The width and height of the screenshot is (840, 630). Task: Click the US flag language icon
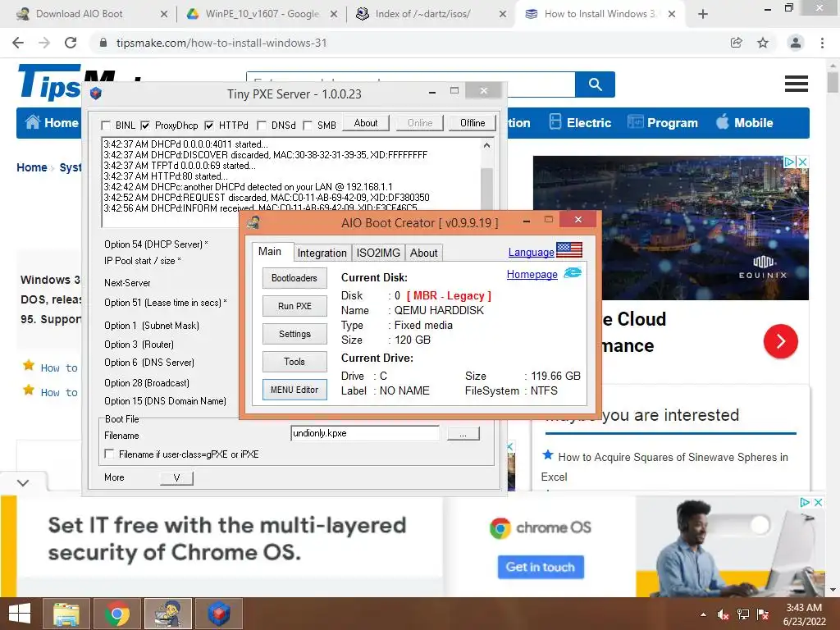click(x=569, y=249)
